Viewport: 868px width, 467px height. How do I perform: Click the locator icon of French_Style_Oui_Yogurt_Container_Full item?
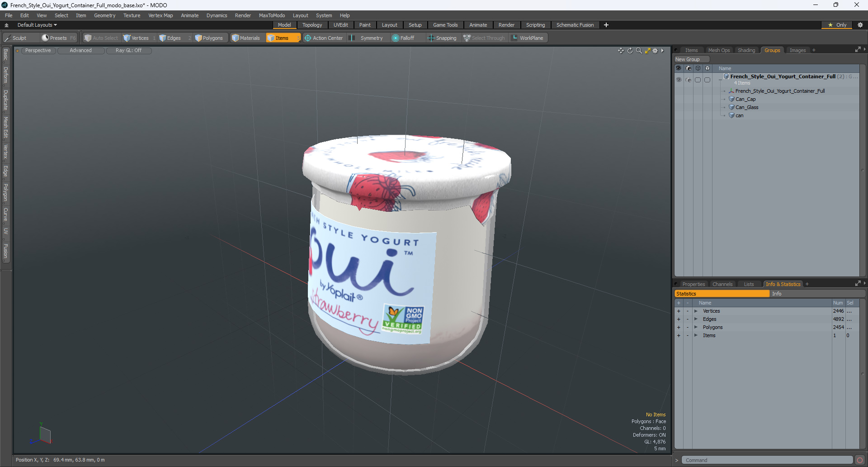[x=731, y=91]
